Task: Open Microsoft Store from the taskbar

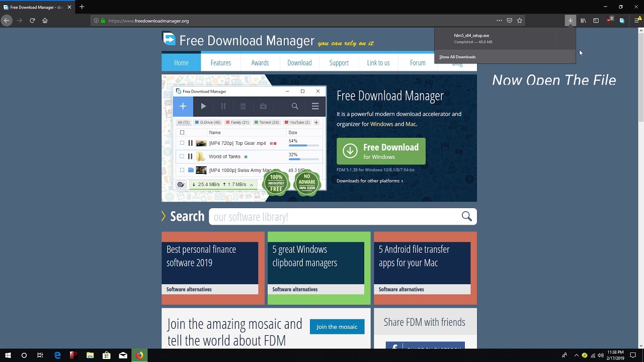Action: tap(107, 355)
